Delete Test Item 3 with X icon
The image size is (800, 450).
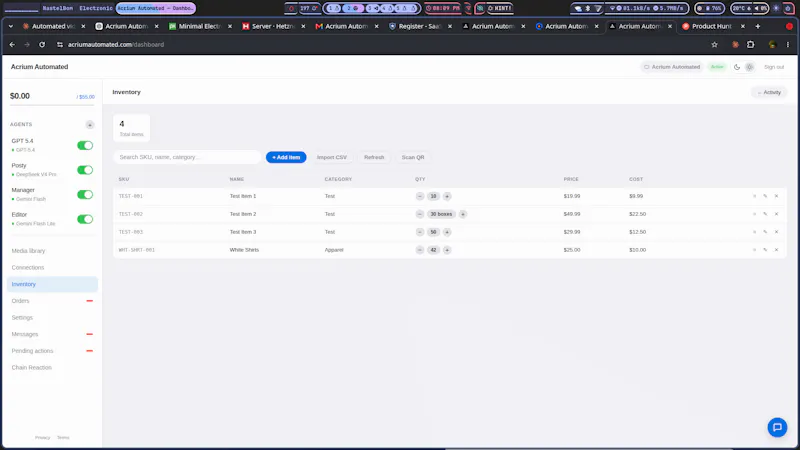777,232
